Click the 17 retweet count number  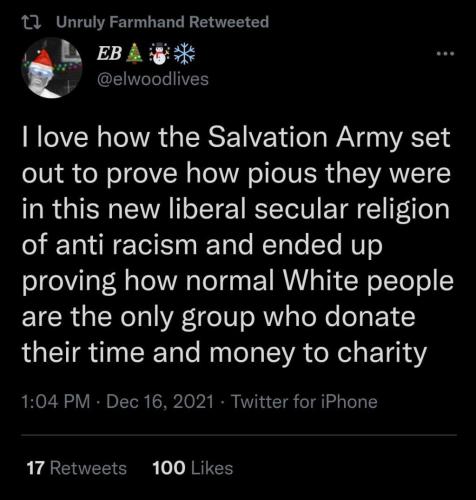(35, 468)
